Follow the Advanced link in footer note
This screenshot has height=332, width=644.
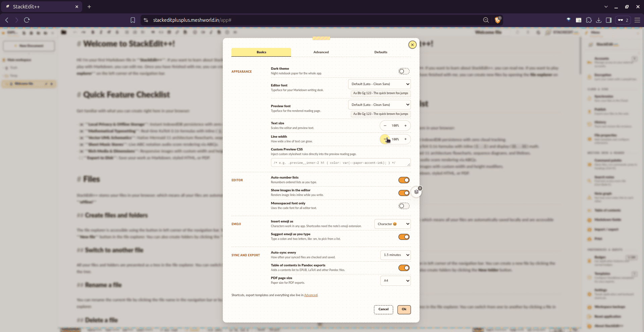coord(311,295)
